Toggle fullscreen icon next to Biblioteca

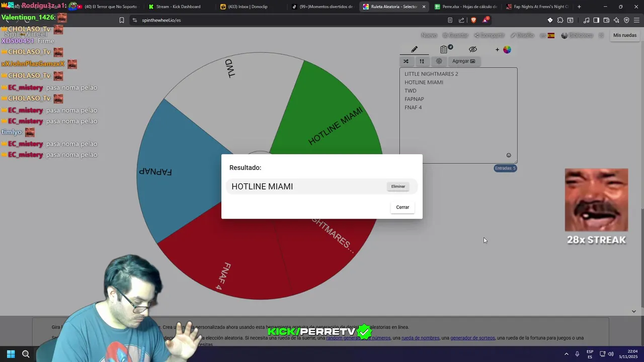coord(601,35)
